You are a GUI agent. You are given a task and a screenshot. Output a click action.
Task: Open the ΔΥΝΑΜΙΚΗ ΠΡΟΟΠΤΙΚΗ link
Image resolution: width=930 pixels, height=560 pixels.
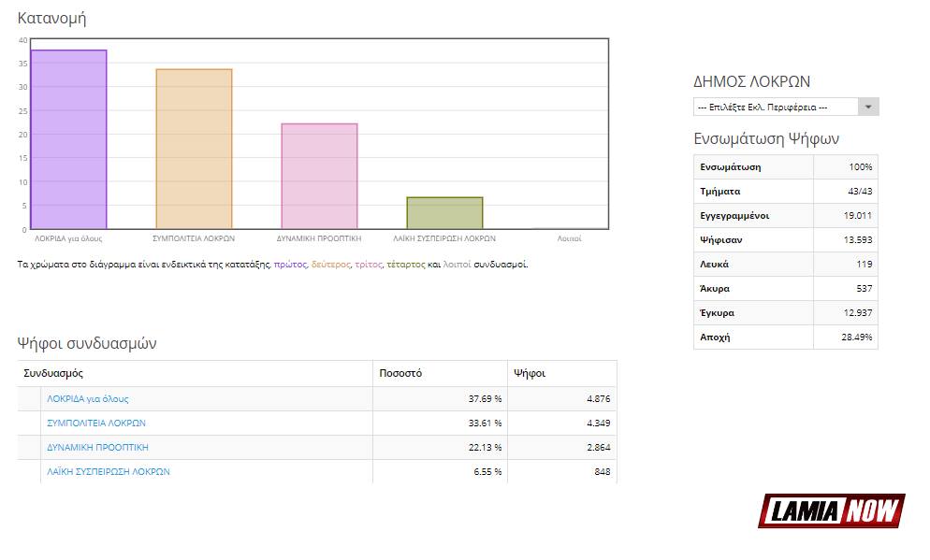(98, 448)
